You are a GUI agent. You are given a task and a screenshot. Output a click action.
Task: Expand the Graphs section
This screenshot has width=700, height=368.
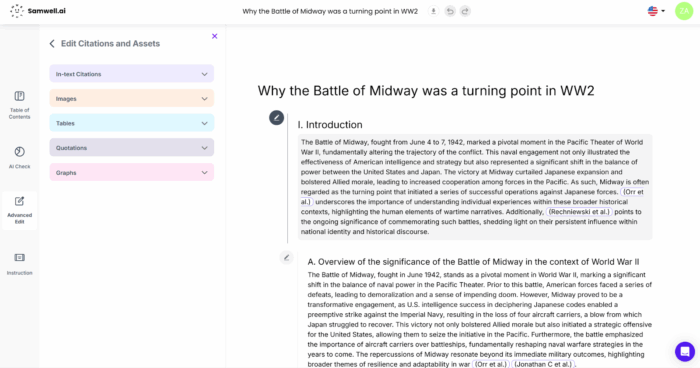click(132, 172)
